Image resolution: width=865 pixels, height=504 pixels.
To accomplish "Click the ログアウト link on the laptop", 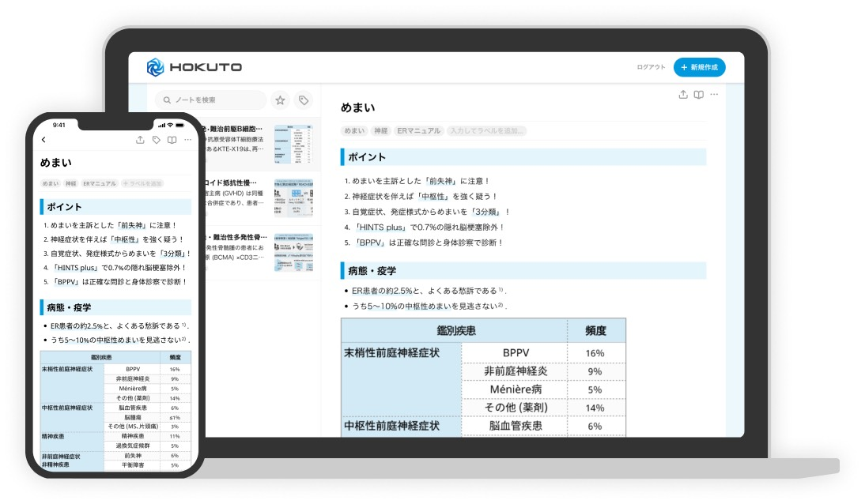I will [x=651, y=67].
